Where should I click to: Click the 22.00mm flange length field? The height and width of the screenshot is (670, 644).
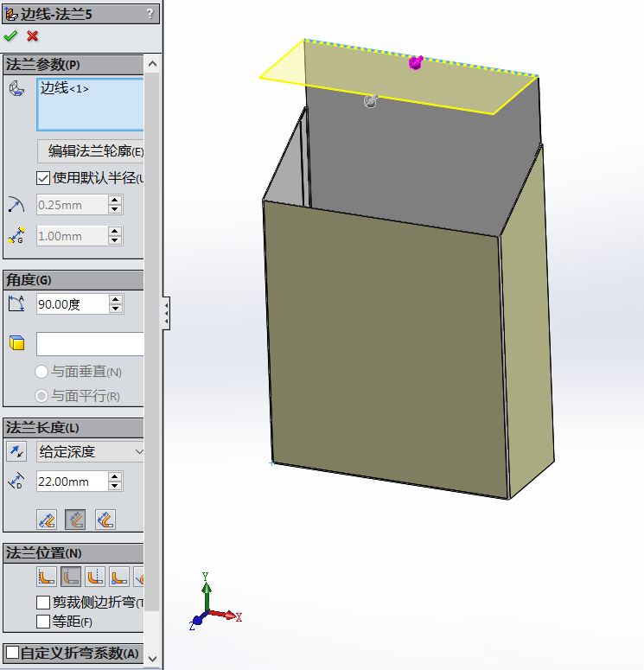72,482
